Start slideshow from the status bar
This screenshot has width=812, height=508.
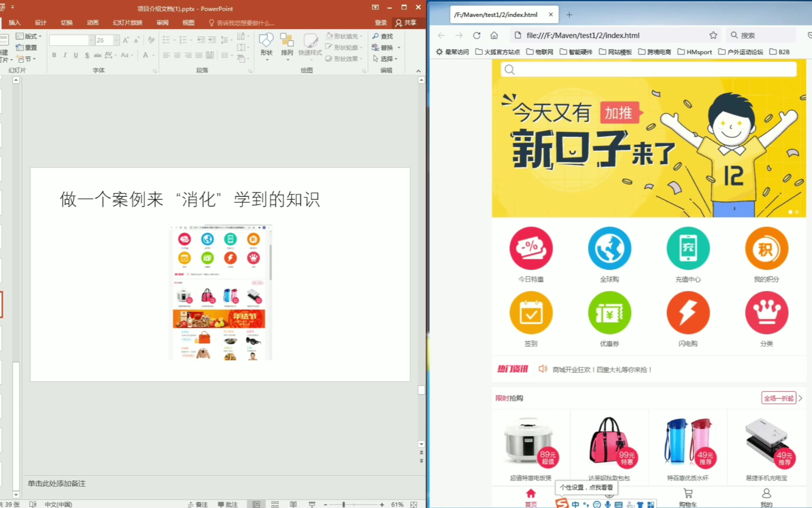312,504
